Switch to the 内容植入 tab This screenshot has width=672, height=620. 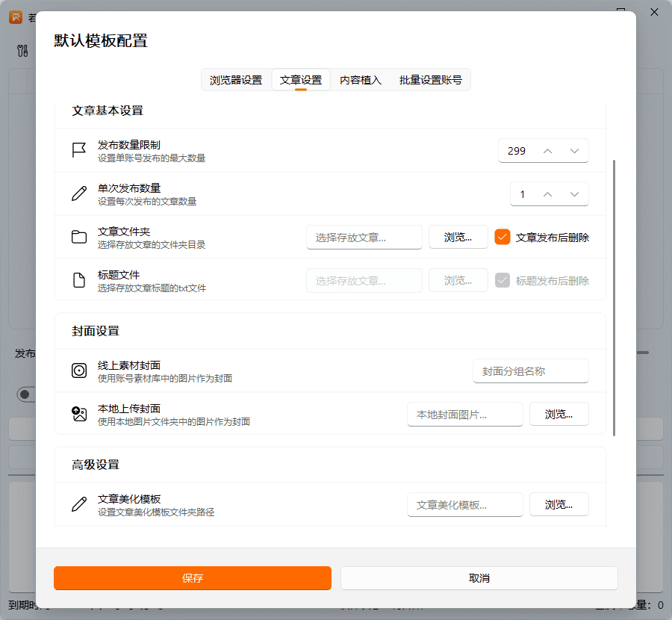coord(361,80)
